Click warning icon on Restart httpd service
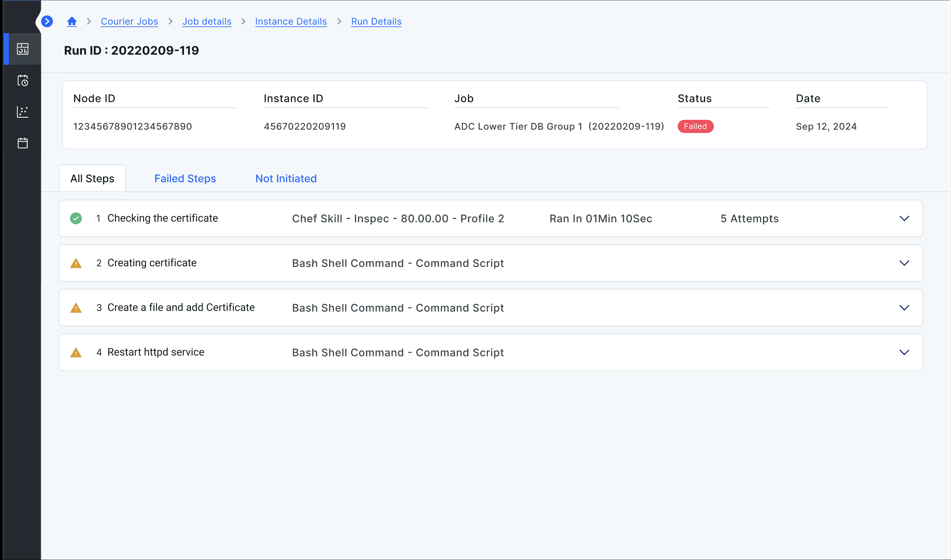The height and width of the screenshot is (560, 951). [x=76, y=353]
